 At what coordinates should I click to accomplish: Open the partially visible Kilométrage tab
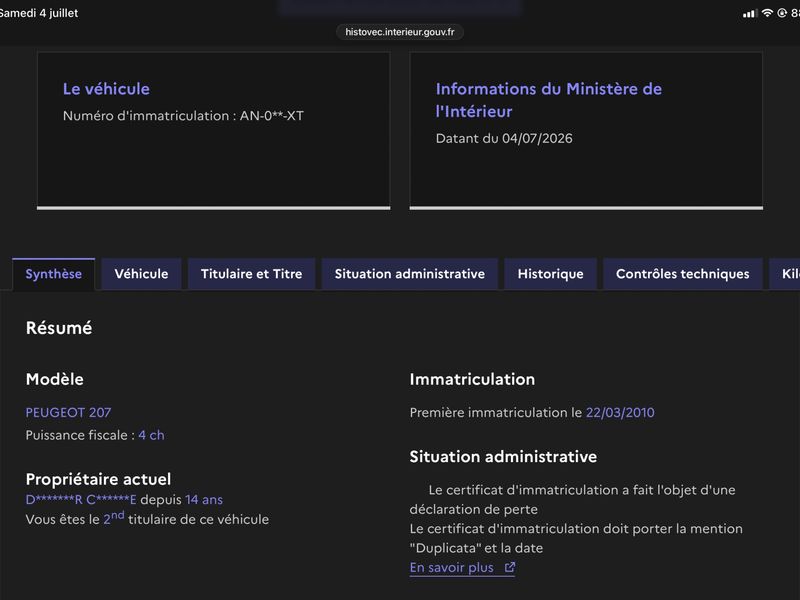[786, 274]
